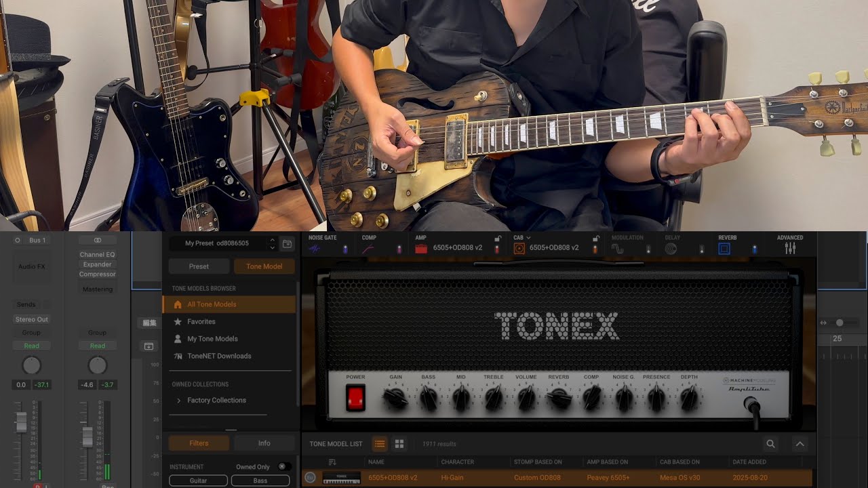This screenshot has width=868, height=488.
Task: Open tone model search magnifier
Action: (x=770, y=444)
